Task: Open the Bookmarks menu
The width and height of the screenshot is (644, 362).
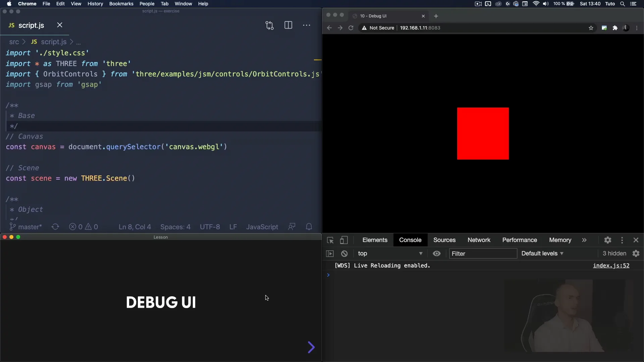Action: coord(122,4)
